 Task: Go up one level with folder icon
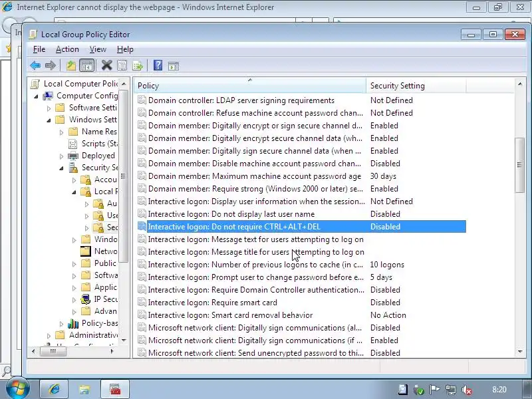tap(71, 65)
